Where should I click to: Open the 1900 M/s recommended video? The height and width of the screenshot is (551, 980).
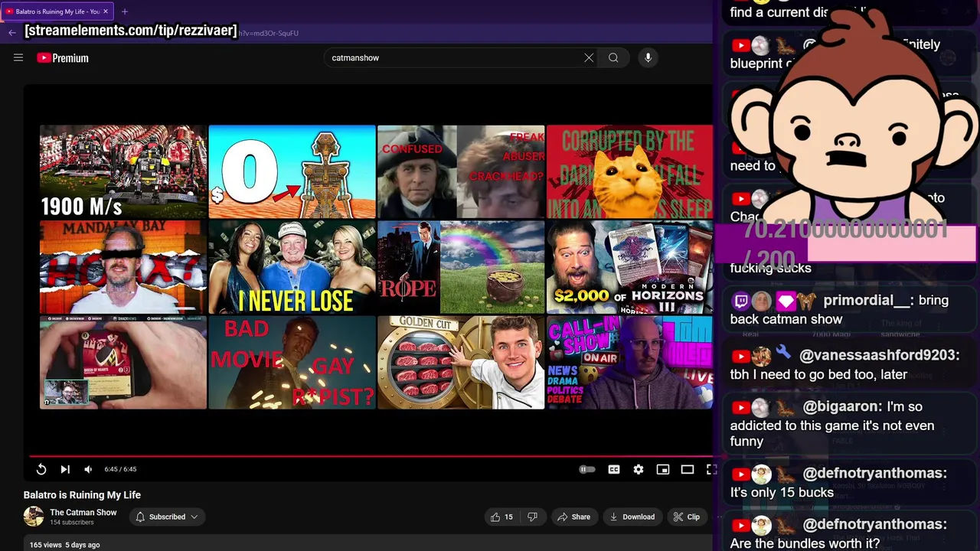pyautogui.click(x=123, y=172)
